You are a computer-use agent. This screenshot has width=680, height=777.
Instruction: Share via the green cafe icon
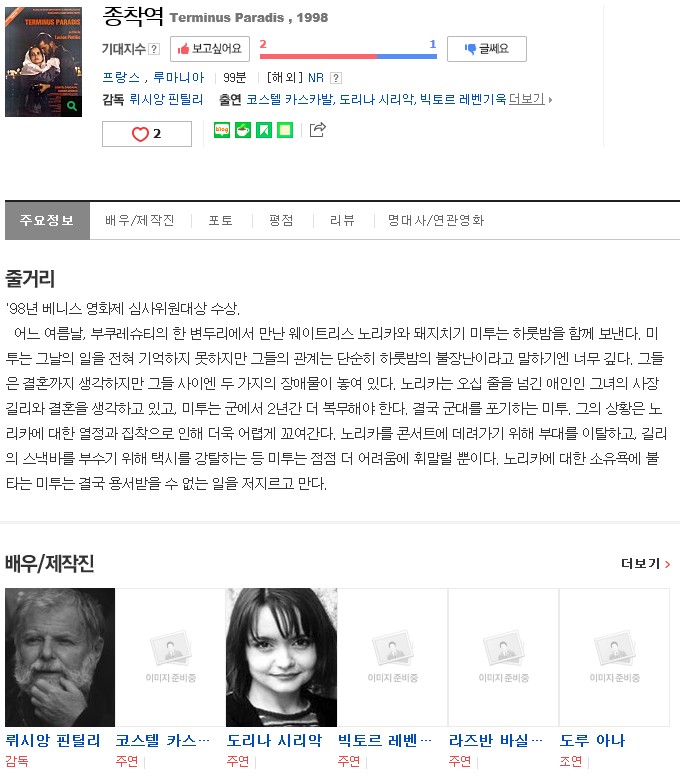243,130
